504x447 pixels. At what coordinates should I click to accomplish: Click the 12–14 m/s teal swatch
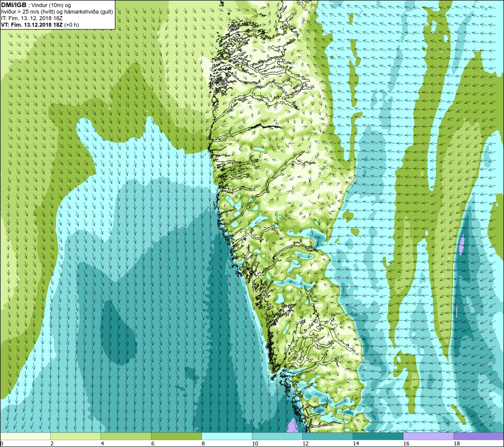coord(328,436)
